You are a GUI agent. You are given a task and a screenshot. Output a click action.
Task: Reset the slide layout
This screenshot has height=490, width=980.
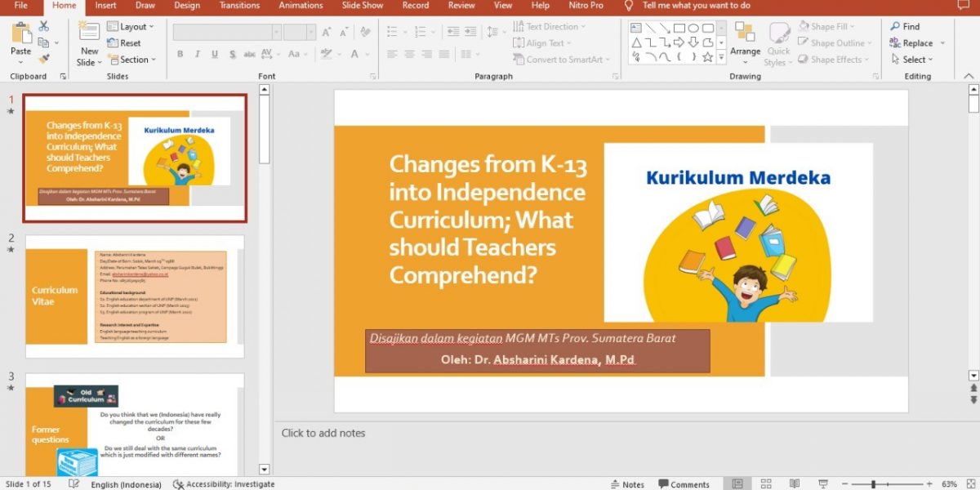coord(125,43)
